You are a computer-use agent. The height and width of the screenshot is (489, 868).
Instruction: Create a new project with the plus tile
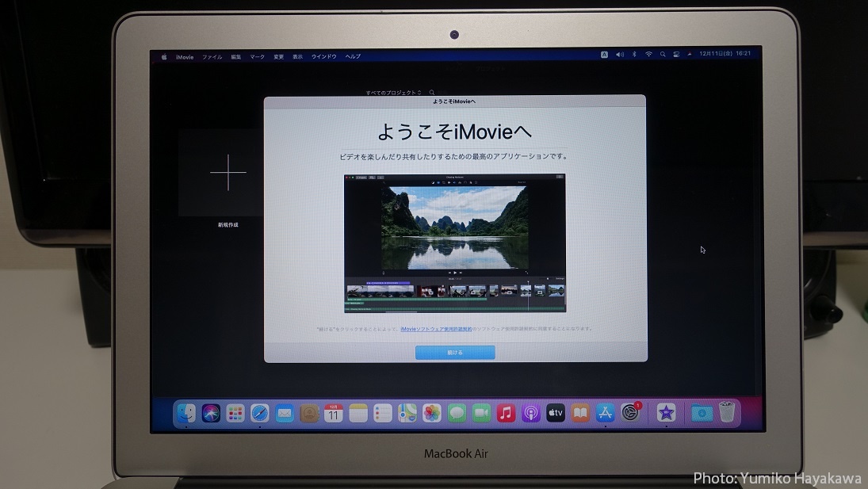pos(228,173)
